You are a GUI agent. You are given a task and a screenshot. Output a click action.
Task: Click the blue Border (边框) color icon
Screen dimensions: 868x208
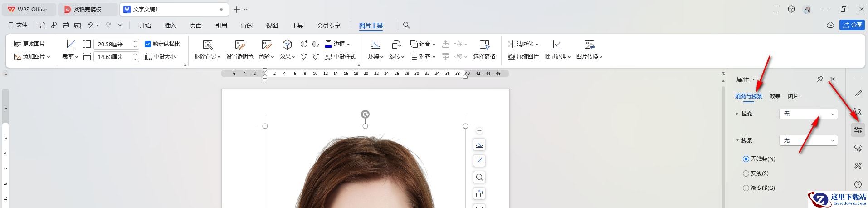(328, 44)
